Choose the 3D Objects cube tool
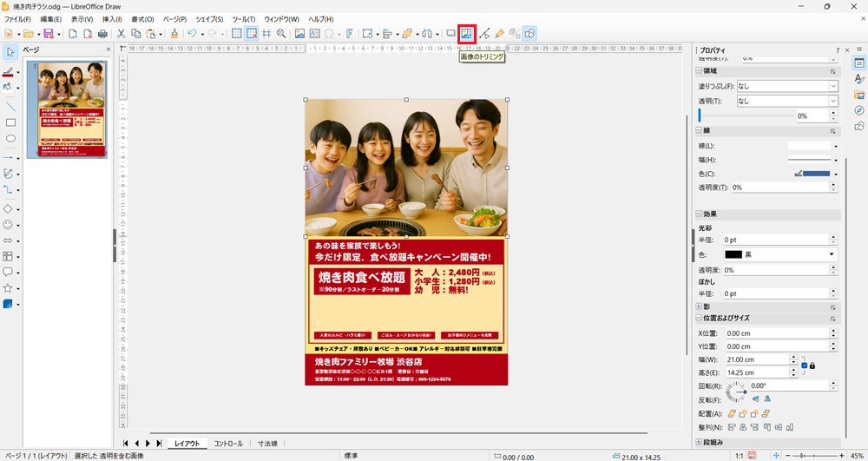Viewport: 868px width, 461px height. pyautogui.click(x=8, y=304)
